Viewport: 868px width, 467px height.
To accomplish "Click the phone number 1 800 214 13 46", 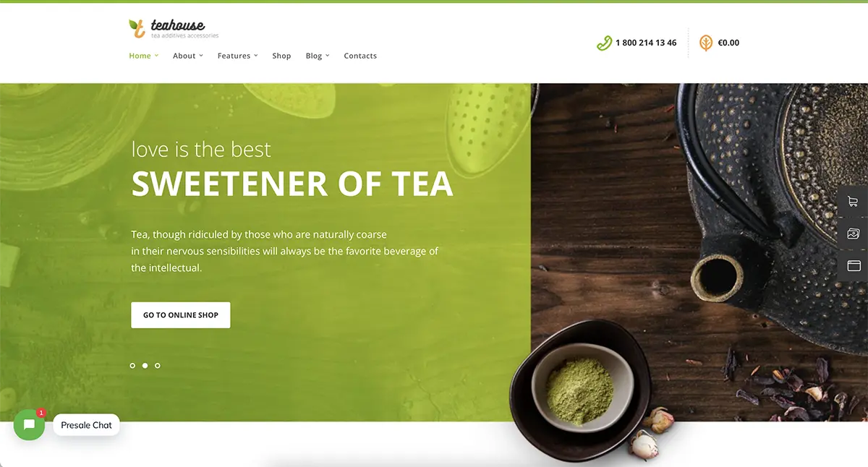I will pyautogui.click(x=646, y=43).
